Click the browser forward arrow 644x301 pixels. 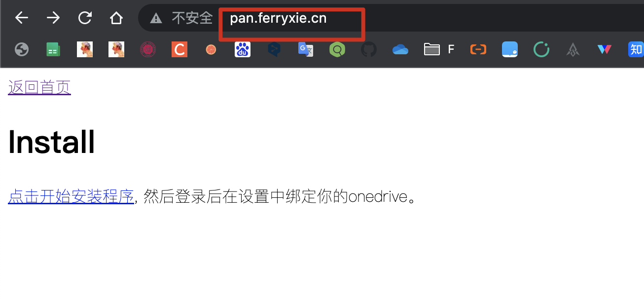click(53, 18)
